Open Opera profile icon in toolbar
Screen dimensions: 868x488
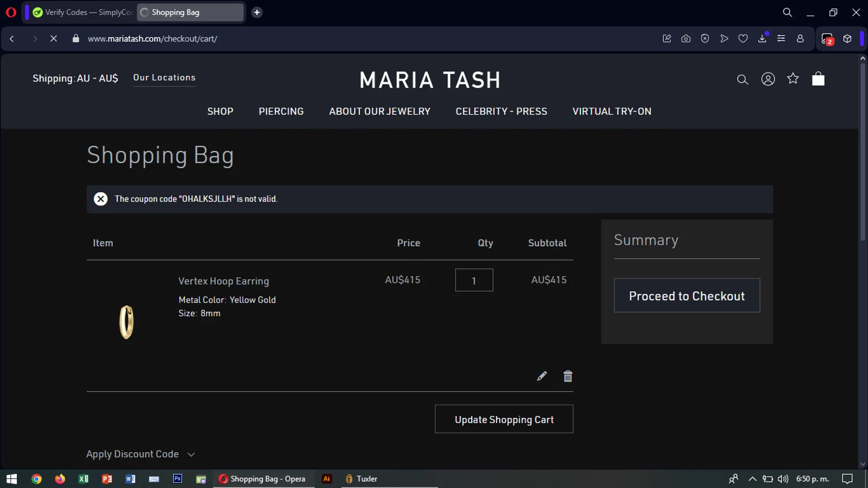800,39
